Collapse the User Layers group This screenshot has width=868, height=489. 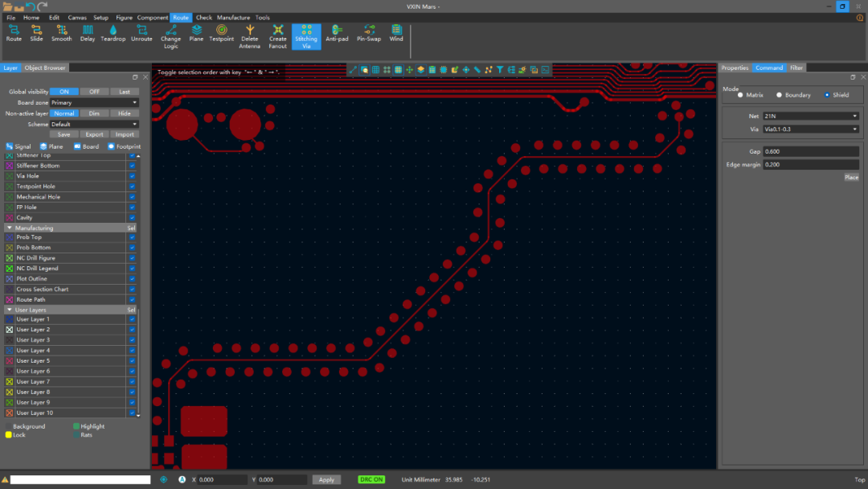(10, 310)
